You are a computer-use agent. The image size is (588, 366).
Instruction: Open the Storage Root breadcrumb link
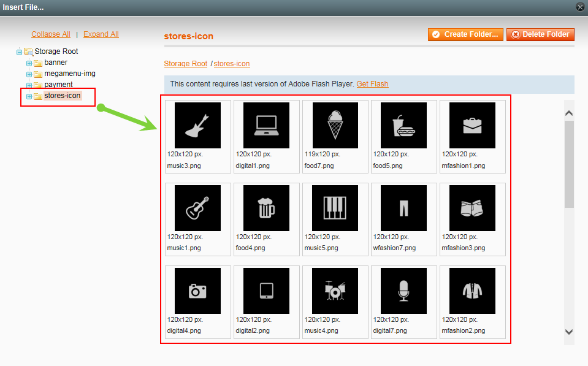click(x=186, y=64)
